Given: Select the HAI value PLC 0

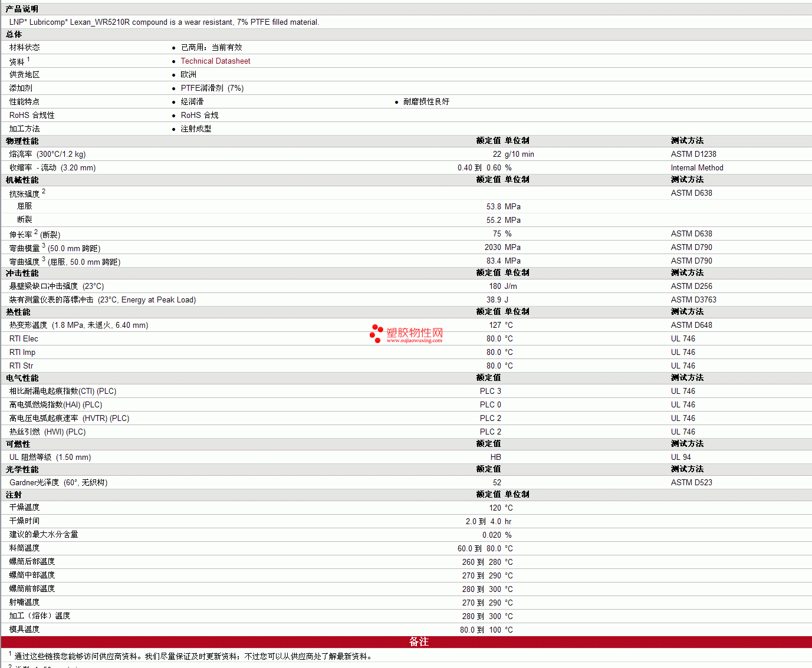Looking at the screenshot, I should (x=491, y=404).
